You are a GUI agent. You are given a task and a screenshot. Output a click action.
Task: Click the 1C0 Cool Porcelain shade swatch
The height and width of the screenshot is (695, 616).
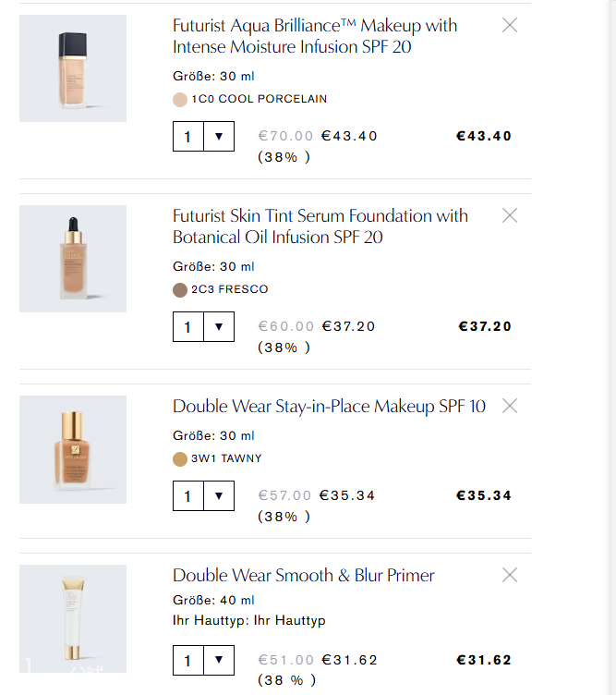(x=180, y=99)
